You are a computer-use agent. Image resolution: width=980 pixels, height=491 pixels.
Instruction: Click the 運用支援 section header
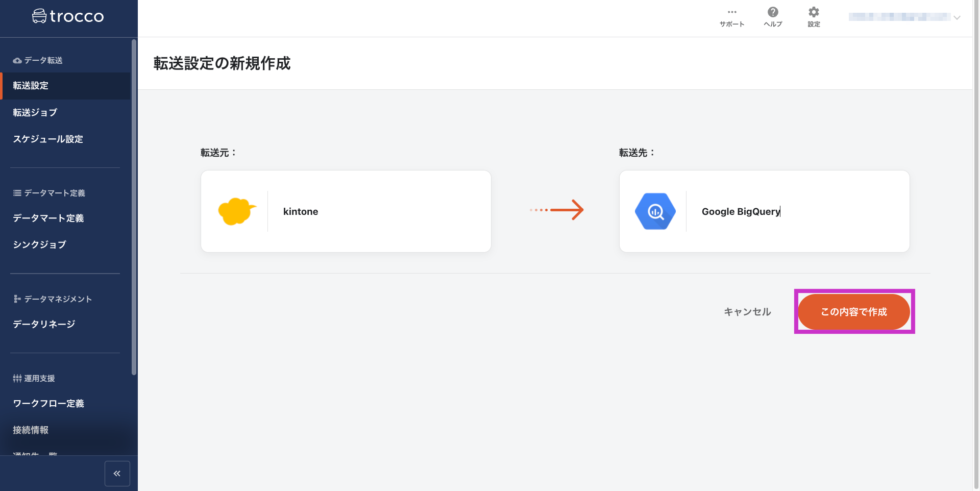pos(34,378)
